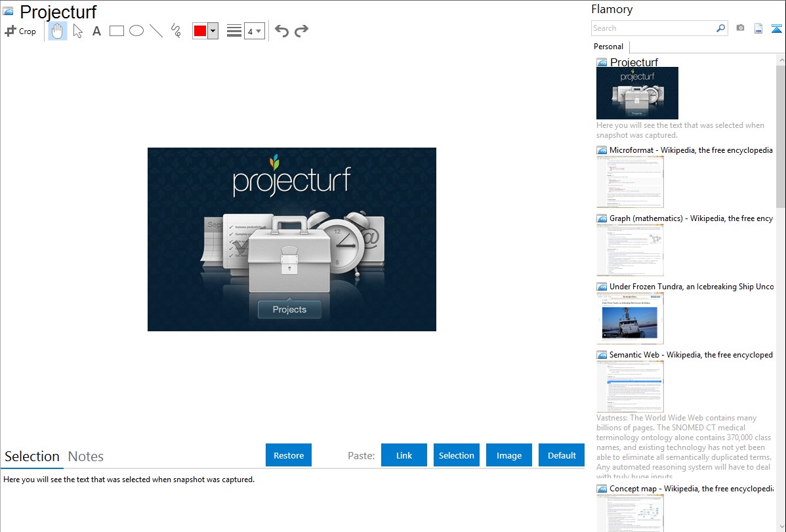Choose the arrow pointer tool
Screen dimensions: 786x532
(x=77, y=31)
